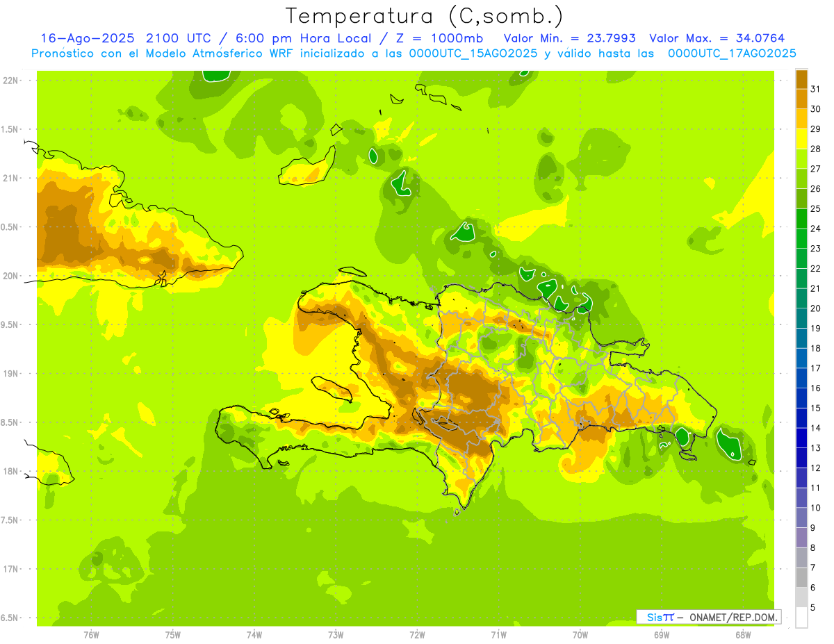Click the "21N" latitude axis label

coord(11,178)
